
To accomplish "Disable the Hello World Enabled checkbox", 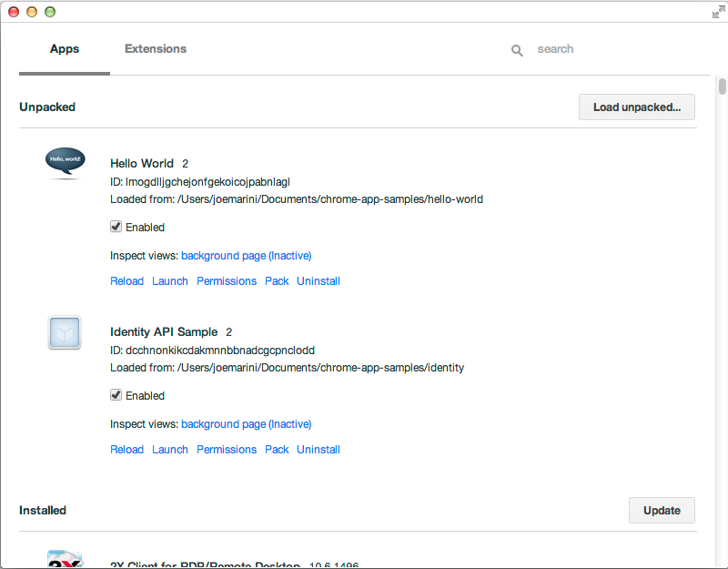I will click(x=116, y=227).
